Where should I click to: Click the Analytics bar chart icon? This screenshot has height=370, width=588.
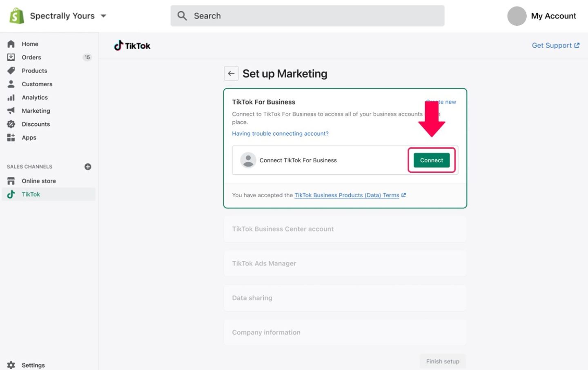click(x=11, y=98)
